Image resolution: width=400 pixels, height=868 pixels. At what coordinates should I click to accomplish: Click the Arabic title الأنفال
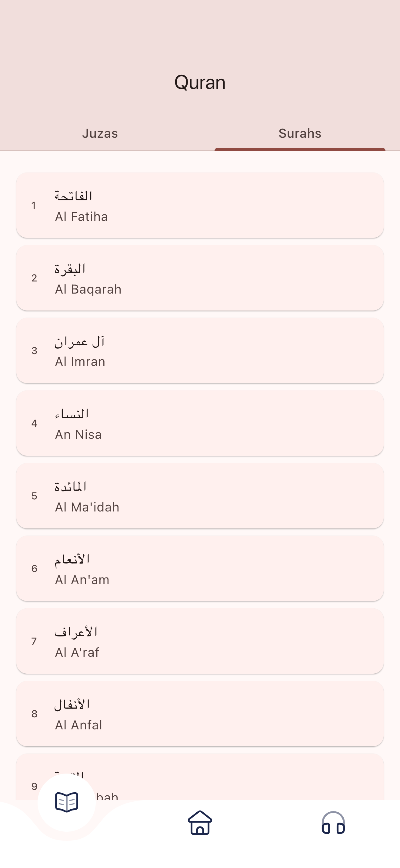pos(72,704)
